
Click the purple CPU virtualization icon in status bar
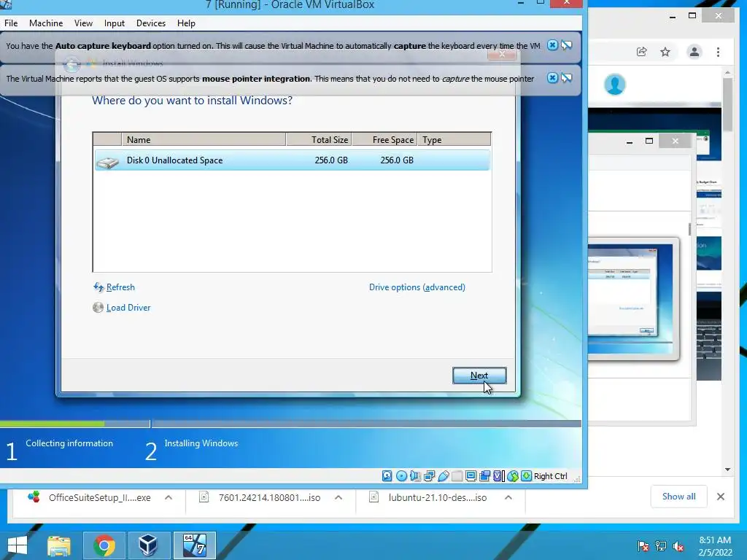pyautogui.click(x=498, y=475)
